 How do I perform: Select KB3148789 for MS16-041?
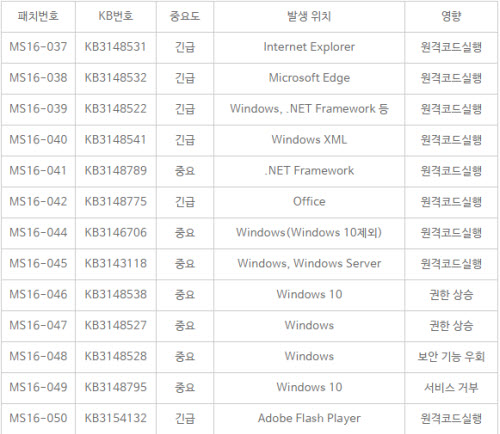pos(116,171)
